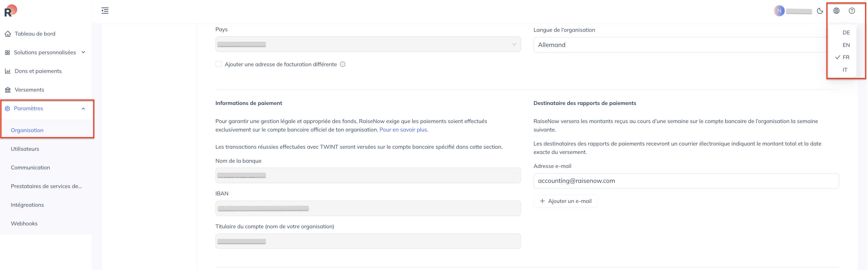
Task: Click the Informations de paiement heading
Action: (x=249, y=103)
